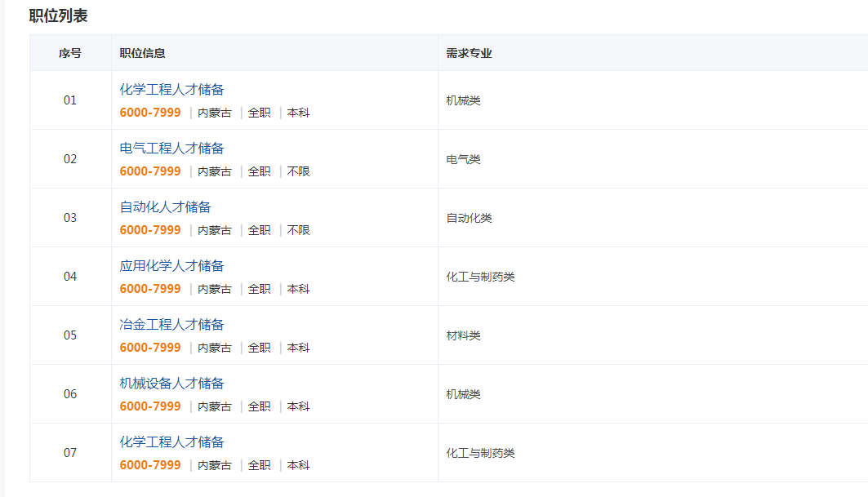Viewport: 868px width, 497px height.
Task: Open the 机械设备人才储备 position
Action: pos(171,384)
